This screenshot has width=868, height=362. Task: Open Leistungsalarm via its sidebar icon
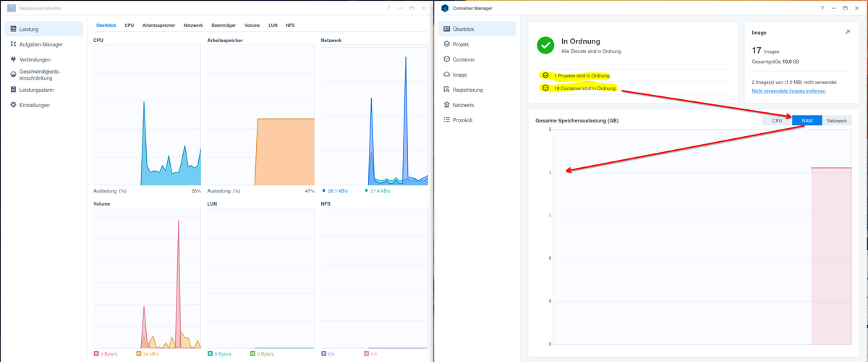tap(13, 90)
